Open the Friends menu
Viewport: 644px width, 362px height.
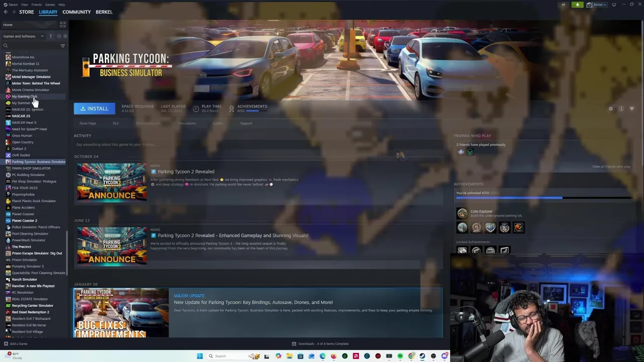tap(37, 5)
